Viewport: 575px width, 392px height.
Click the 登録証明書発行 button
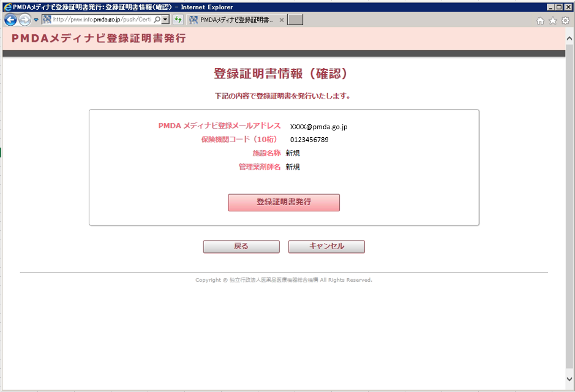click(x=284, y=202)
